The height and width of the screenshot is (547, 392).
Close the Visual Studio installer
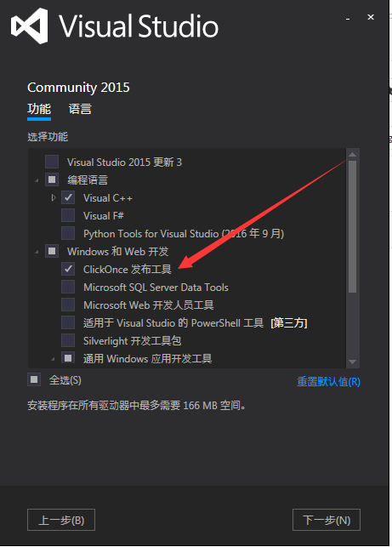tap(371, 17)
